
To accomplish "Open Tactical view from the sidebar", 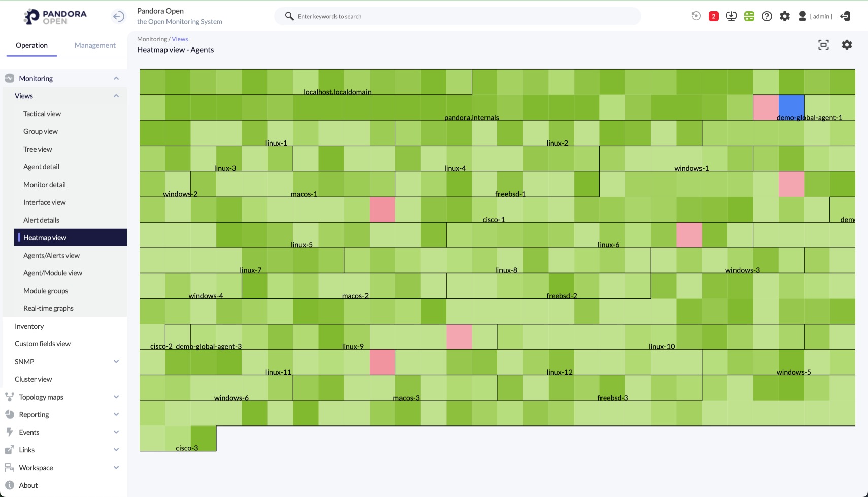I will [42, 114].
